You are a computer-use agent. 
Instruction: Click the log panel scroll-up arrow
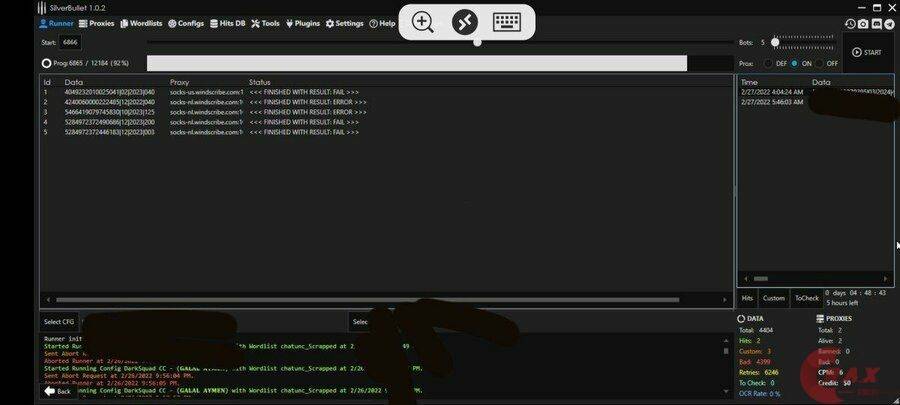tap(726, 340)
